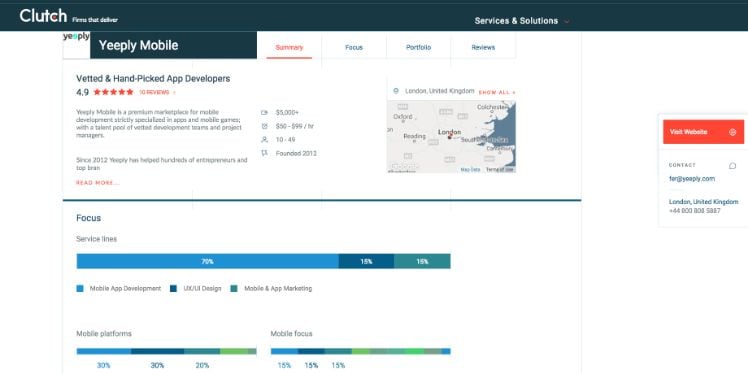Open the map Terms of Use link
Image resolution: width=748 pixels, height=374 pixels.
tap(499, 169)
